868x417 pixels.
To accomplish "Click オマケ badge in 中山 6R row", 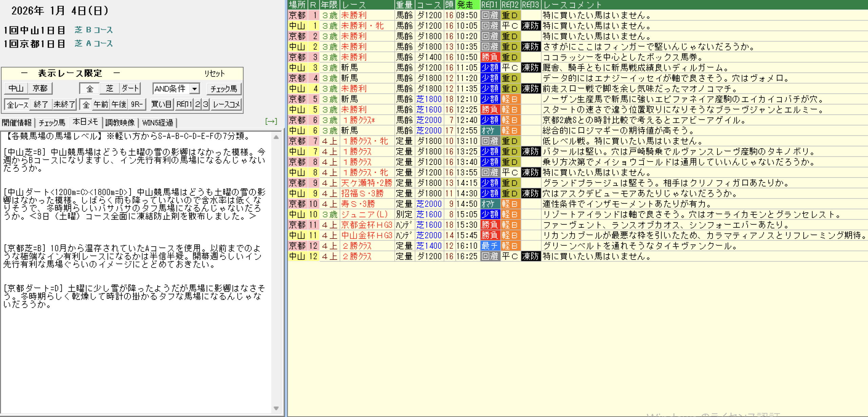I will point(490,131).
